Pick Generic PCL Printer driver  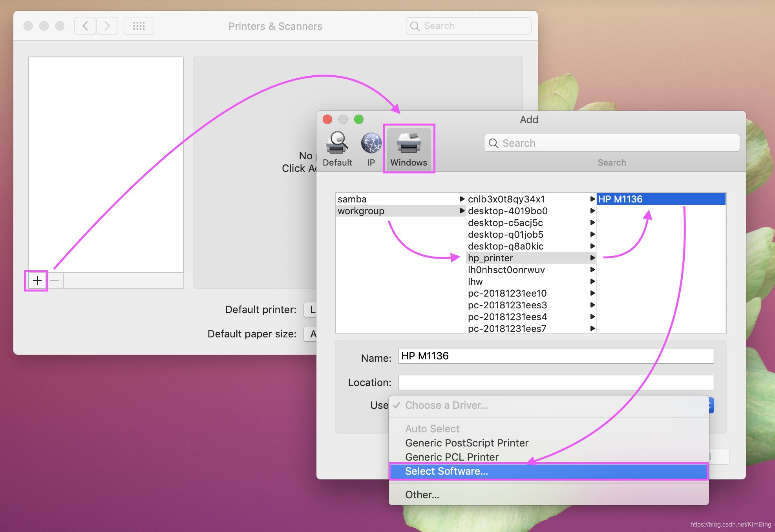(x=451, y=457)
